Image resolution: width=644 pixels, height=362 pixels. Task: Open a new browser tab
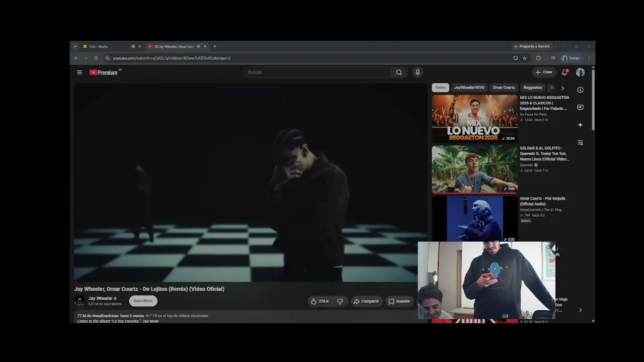tap(215, 46)
